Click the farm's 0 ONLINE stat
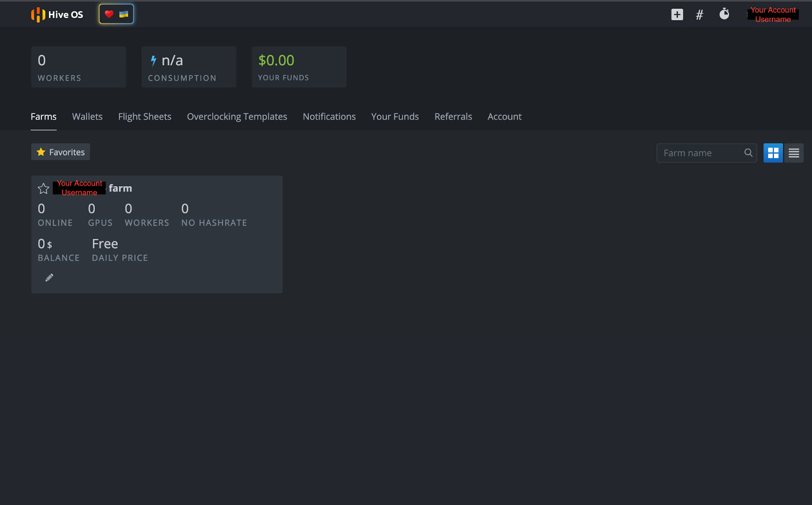Viewport: 812px width, 505px height. pos(55,215)
